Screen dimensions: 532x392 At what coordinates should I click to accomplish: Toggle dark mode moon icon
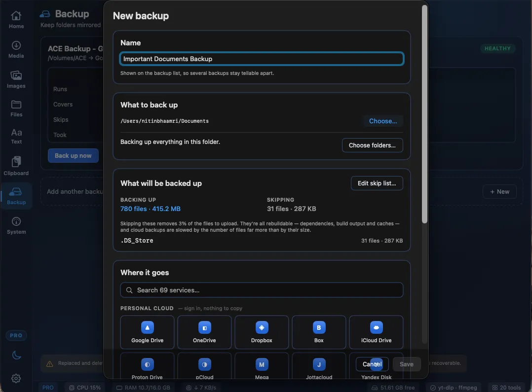point(16,355)
